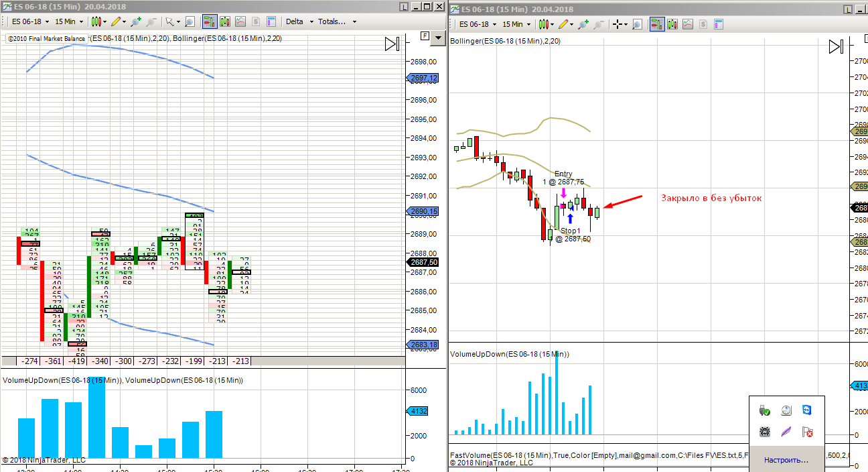The image size is (868, 472).
Task: Zoom out using right window magnifier minus icon
Action: coord(598,24)
